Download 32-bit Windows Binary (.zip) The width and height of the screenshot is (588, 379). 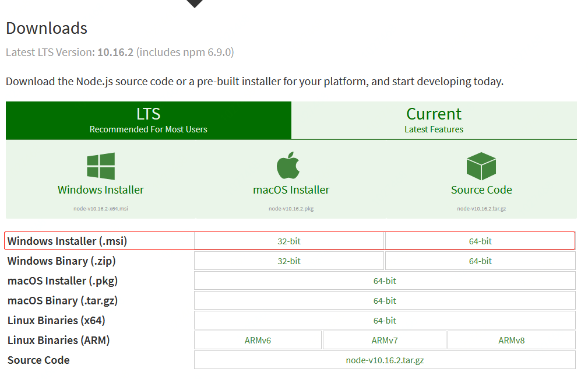288,261
